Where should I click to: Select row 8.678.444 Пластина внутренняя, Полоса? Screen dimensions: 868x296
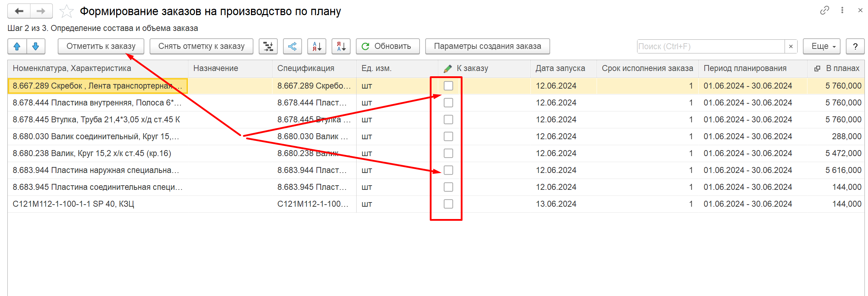click(436, 103)
